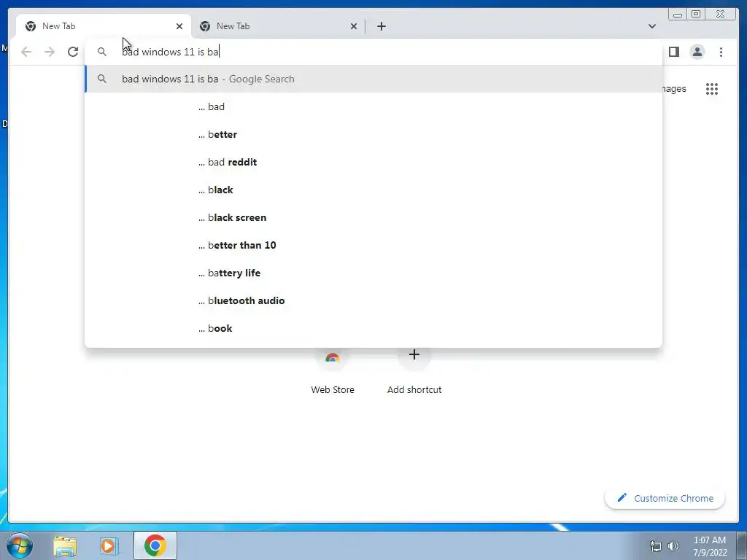Image resolution: width=747 pixels, height=560 pixels.
Task: Click the search icon in the address bar
Action: (102, 52)
